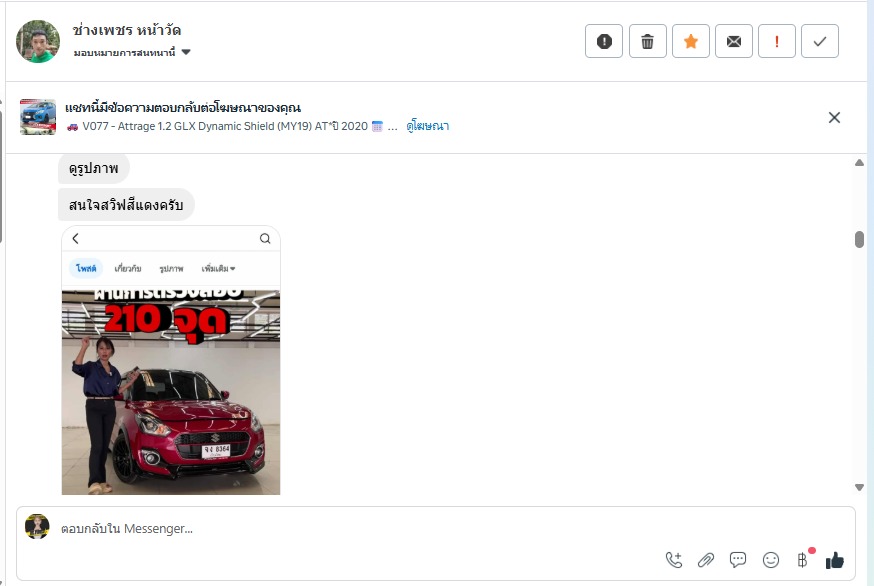The height and width of the screenshot is (586, 874).
Task: Star this conversation for follow-up
Action: (691, 41)
